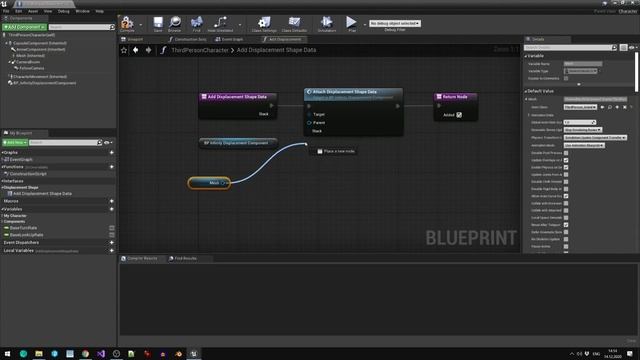Click the Play button in toolbar
The height and width of the screenshot is (360, 640).
[x=351, y=24]
